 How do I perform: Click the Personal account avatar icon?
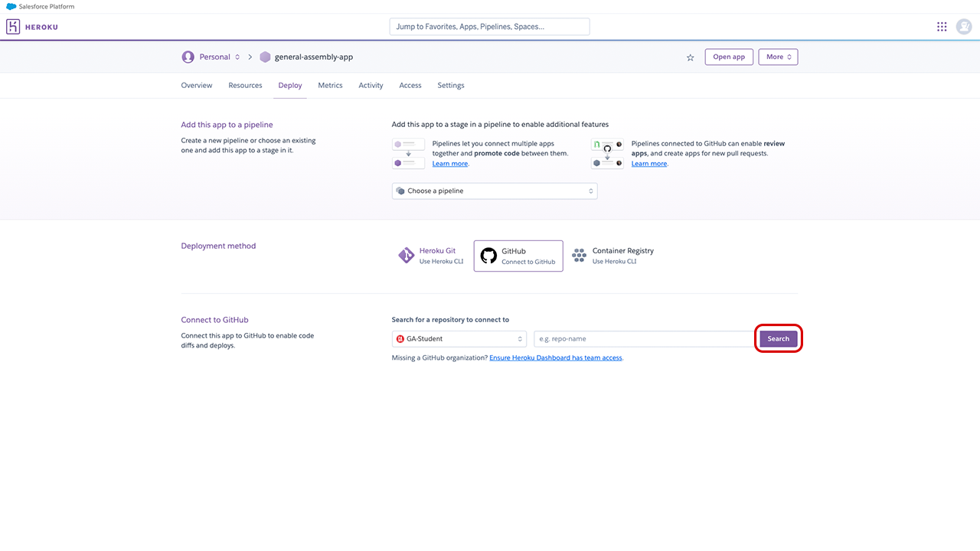(188, 57)
